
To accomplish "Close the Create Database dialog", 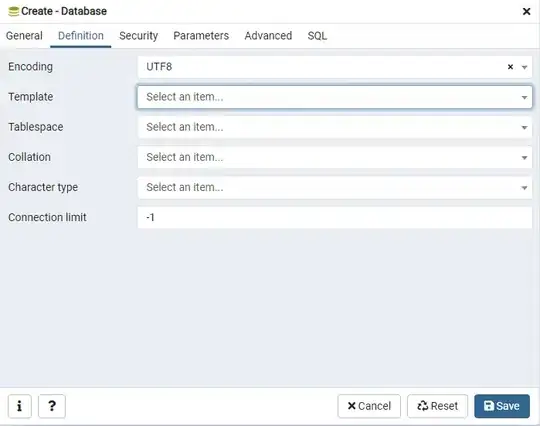I will coord(526,11).
